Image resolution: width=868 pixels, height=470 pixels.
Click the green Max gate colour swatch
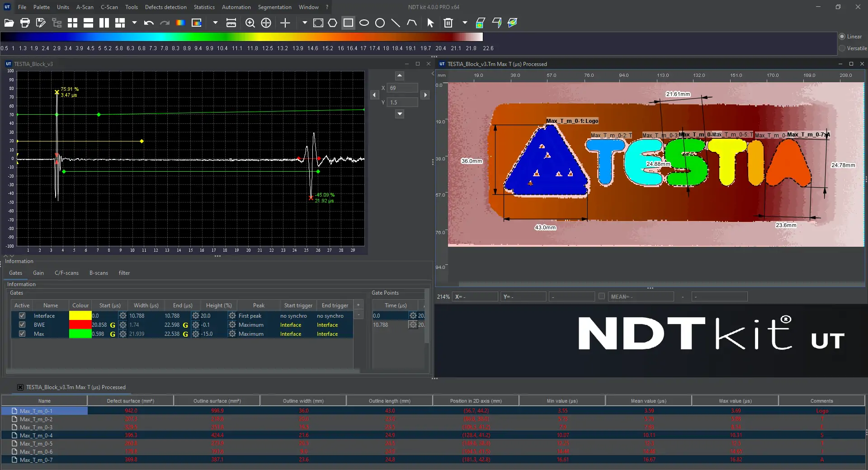(80, 334)
